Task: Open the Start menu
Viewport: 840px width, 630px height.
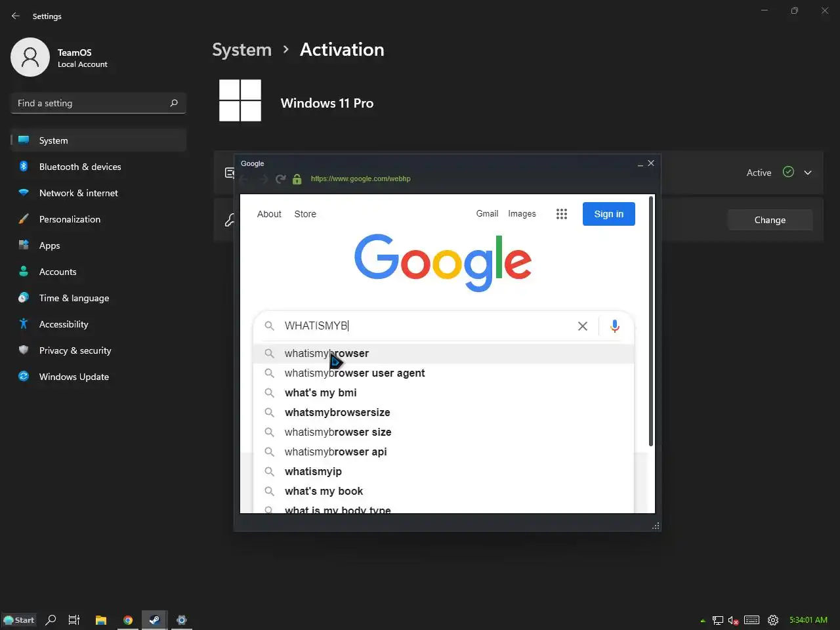Action: tap(19, 620)
